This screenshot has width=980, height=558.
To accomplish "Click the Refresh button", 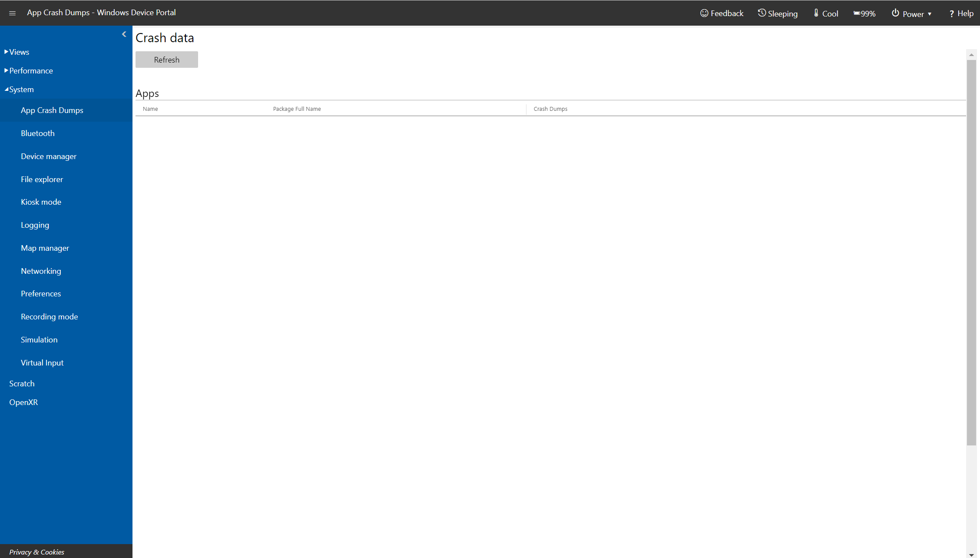I will [x=167, y=60].
